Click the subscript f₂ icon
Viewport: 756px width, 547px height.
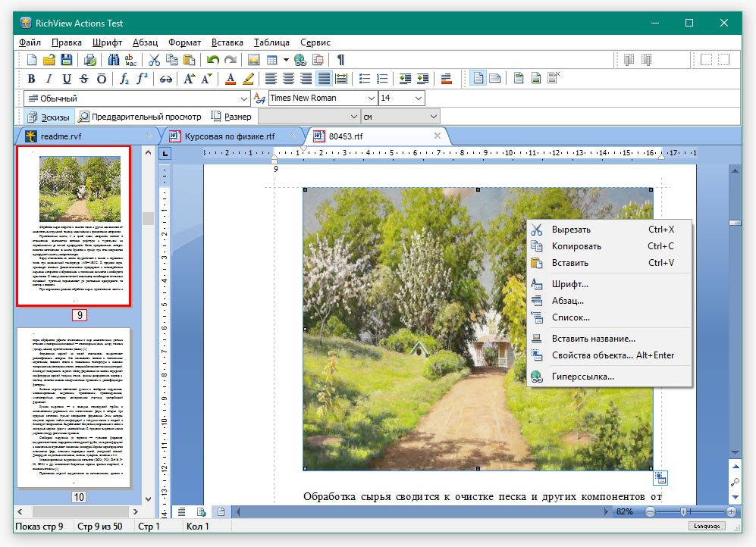tap(124, 79)
